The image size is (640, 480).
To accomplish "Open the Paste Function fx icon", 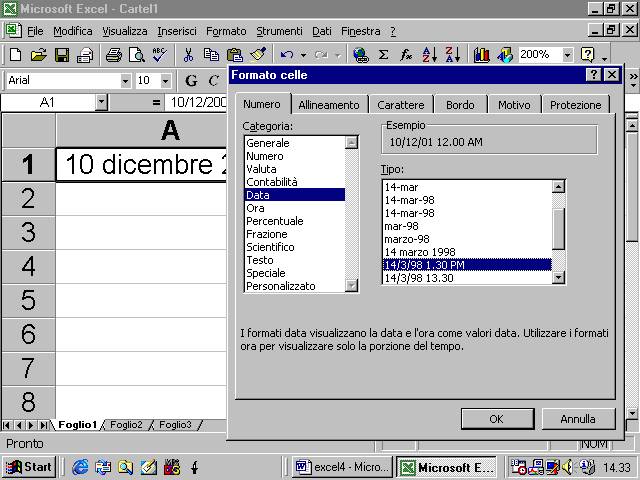I will tap(406, 55).
